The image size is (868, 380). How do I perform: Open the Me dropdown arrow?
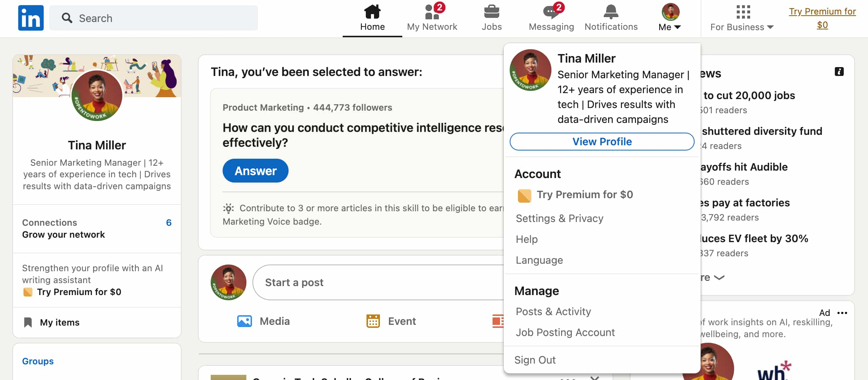677,27
